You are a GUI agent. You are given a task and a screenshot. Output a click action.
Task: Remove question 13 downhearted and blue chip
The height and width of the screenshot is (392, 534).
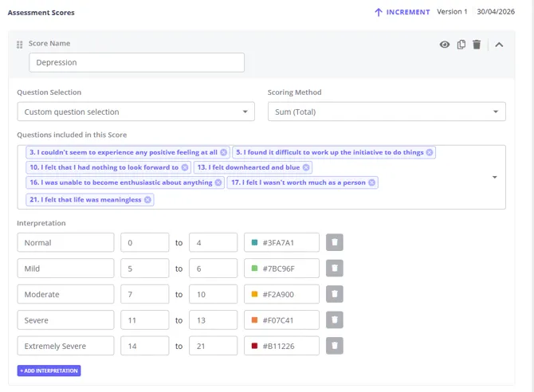306,167
